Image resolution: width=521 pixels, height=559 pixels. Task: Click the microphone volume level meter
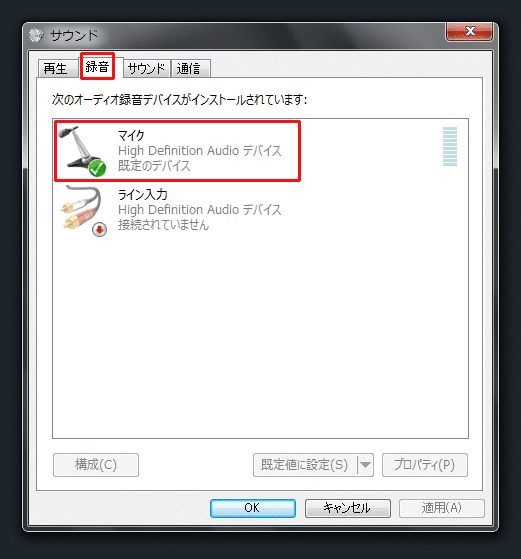click(450, 147)
